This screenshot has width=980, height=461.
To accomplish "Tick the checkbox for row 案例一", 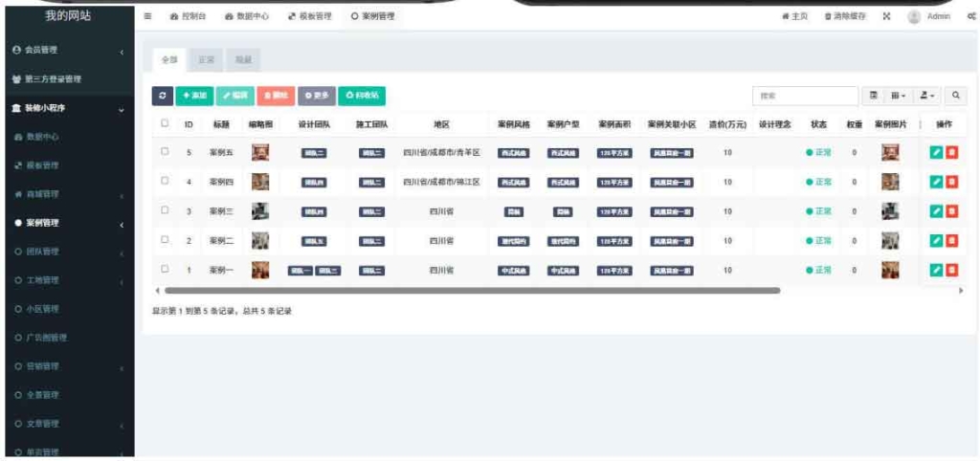I will pos(165,269).
